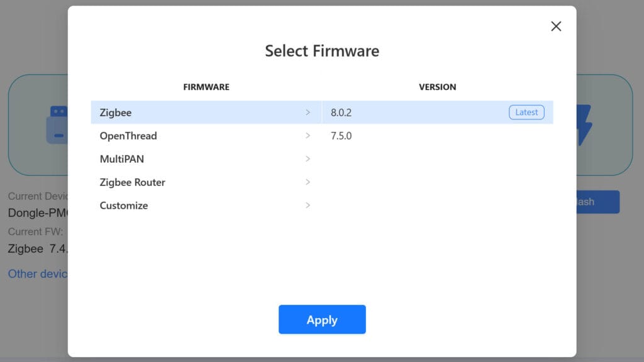
Task: Click the chevron arrow beside Zigbee
Action: pos(308,112)
